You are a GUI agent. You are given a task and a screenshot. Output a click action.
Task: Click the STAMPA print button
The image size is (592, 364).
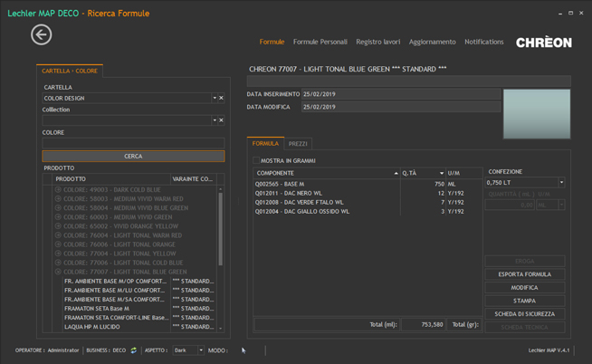click(x=525, y=301)
